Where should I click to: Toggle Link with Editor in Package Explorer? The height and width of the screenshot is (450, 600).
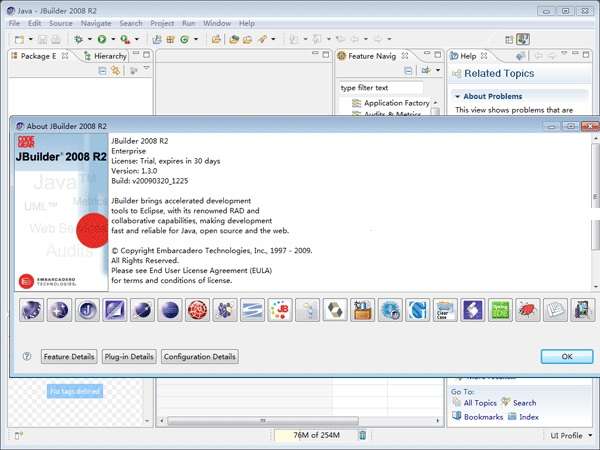click(118, 70)
